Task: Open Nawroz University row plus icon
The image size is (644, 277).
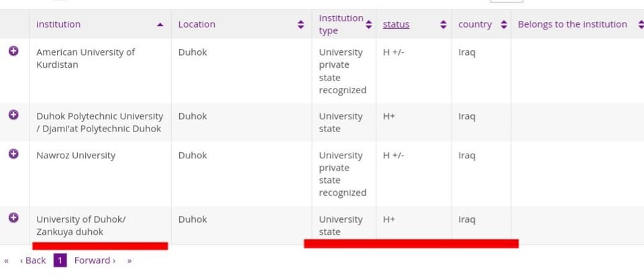Action: click(x=13, y=154)
